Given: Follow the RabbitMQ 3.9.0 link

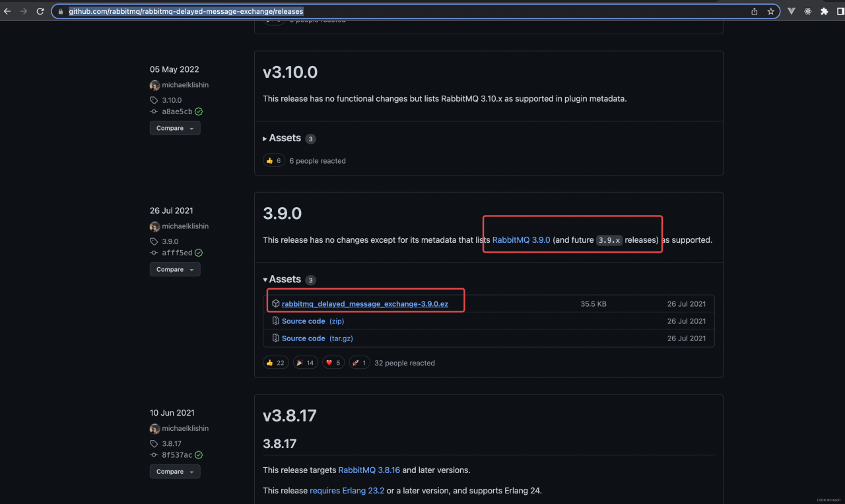Looking at the screenshot, I should pos(521,240).
